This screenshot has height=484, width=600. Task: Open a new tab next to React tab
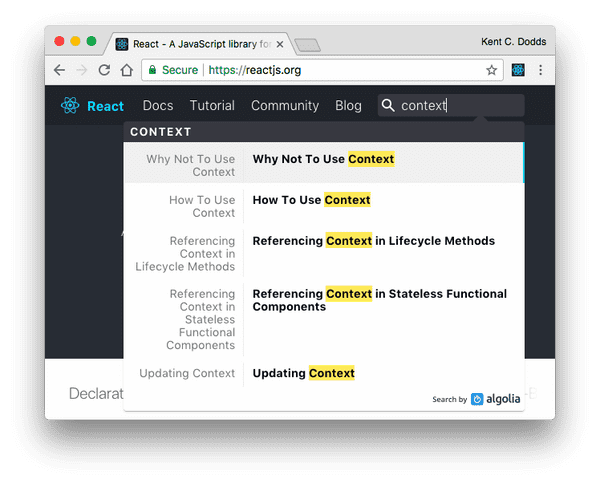tap(307, 45)
